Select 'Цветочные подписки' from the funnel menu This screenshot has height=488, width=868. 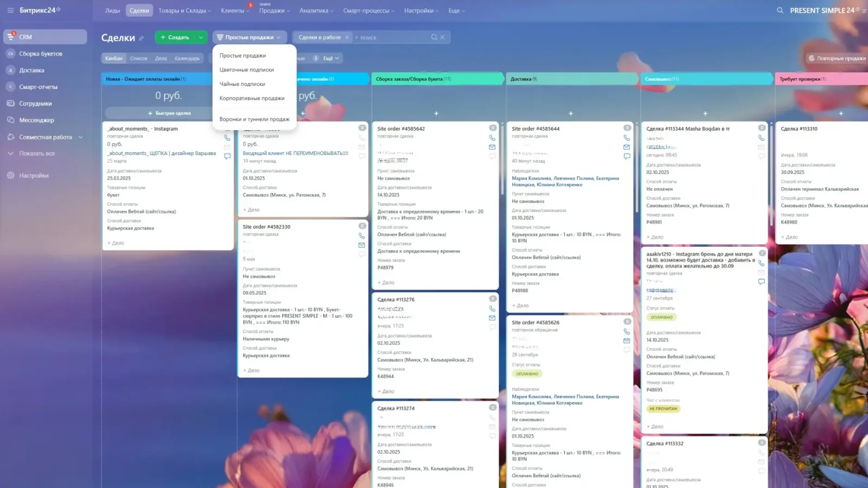tap(246, 70)
